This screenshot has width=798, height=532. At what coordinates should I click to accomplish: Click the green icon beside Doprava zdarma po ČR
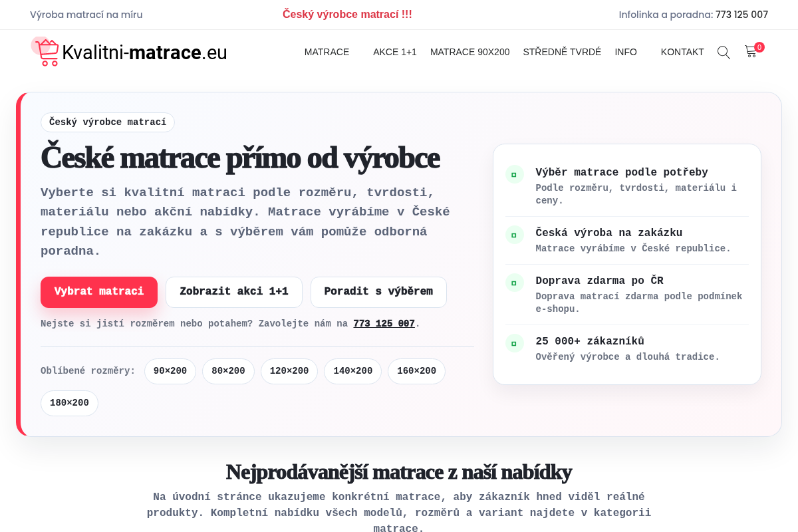point(515,283)
